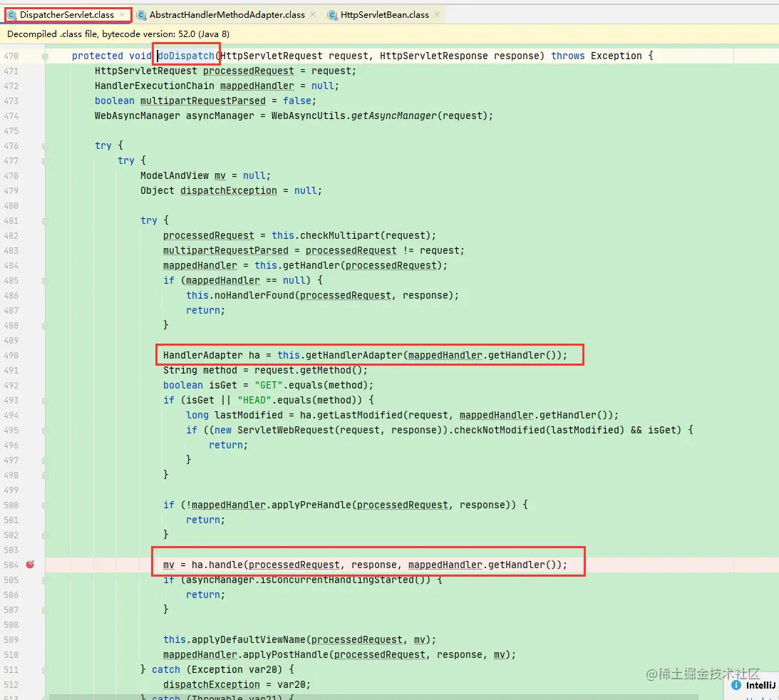Fold the catch Exception block at line 511
The height and width of the screenshot is (700, 779).
coord(45,669)
